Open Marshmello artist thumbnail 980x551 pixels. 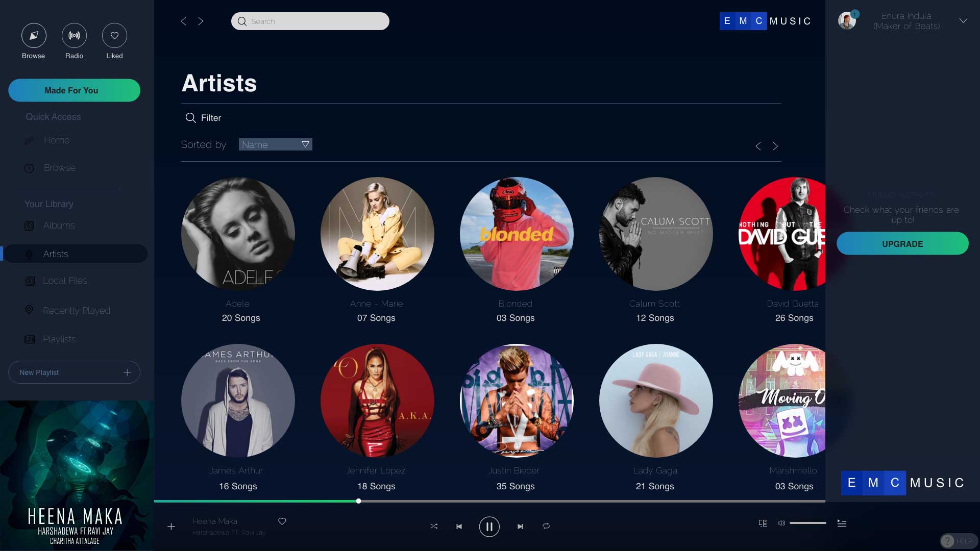point(782,400)
